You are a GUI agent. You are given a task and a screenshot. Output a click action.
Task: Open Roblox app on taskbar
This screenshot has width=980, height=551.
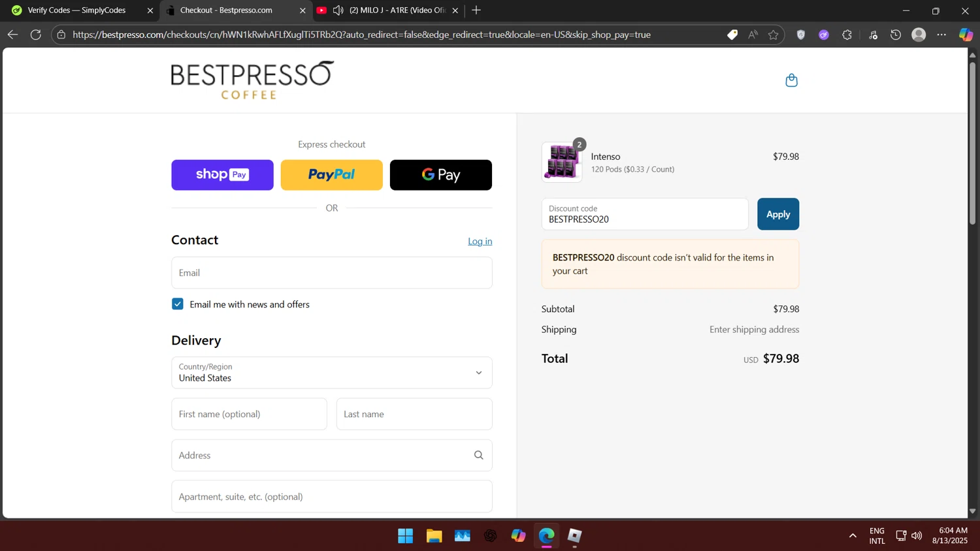click(x=575, y=536)
